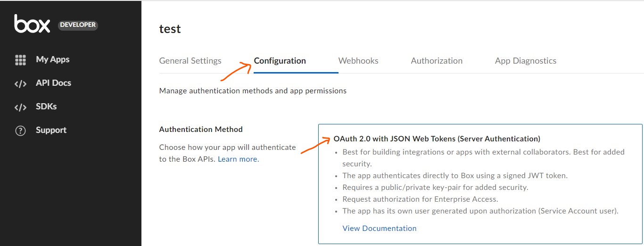Click the Support question mark icon

20,131
